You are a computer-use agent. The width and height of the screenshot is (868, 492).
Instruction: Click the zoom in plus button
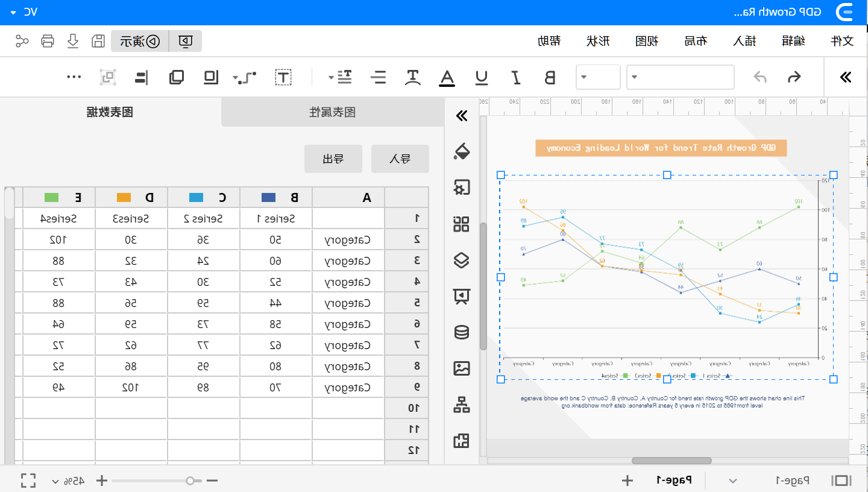point(102,481)
